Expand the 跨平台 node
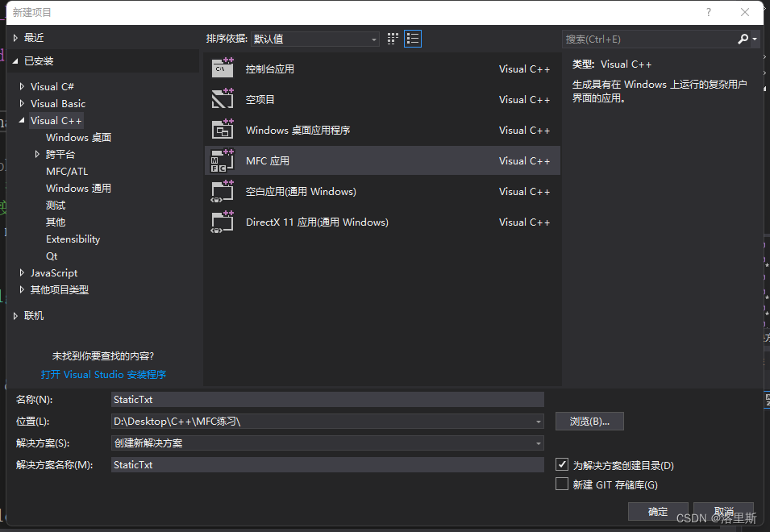Screen dimensions: 770x532 [x=37, y=154]
